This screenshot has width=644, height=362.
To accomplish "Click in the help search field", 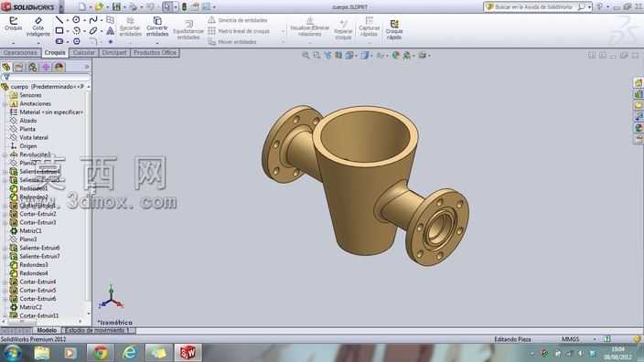I will point(533,7).
